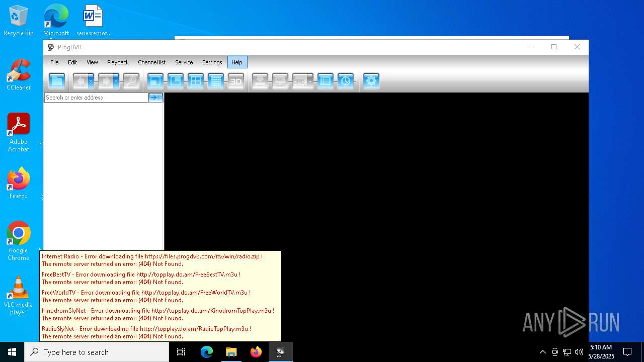This screenshot has width=644, height=362.
Task: Click the film strip video icon
Action: 300,81
